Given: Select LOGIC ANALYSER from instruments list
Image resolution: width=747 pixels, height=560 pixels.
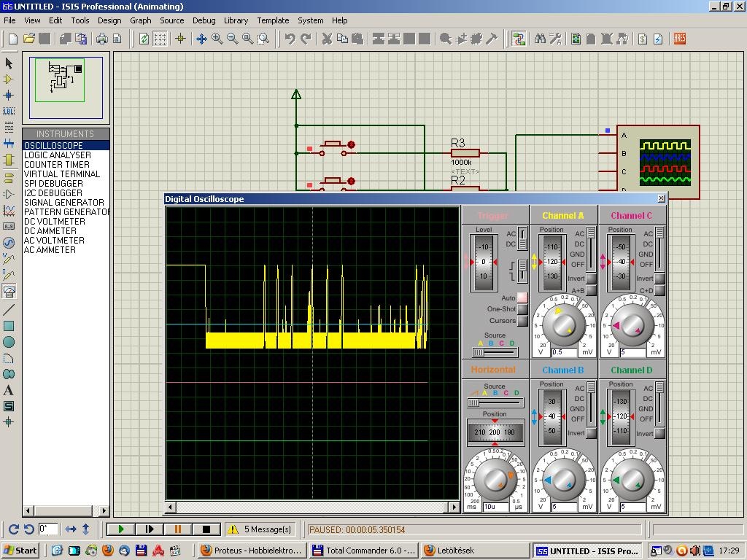Looking at the screenshot, I should point(58,155).
